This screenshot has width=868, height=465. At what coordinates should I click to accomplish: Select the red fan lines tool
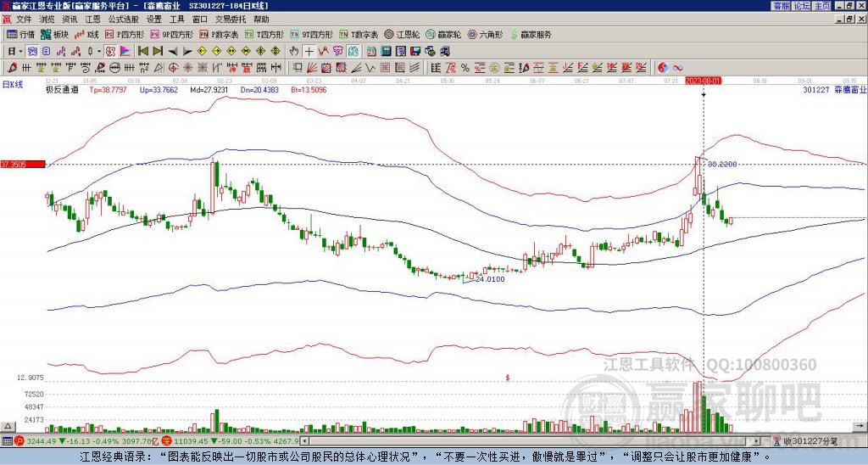[x=312, y=68]
